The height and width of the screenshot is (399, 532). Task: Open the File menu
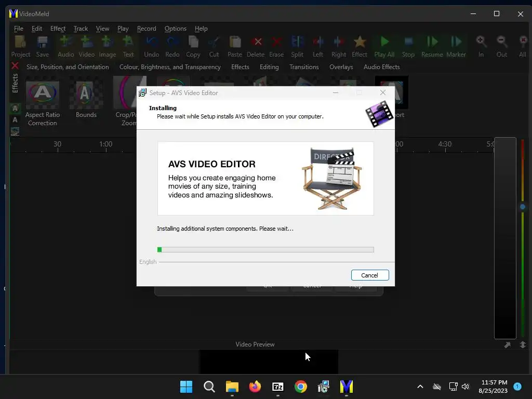click(19, 29)
